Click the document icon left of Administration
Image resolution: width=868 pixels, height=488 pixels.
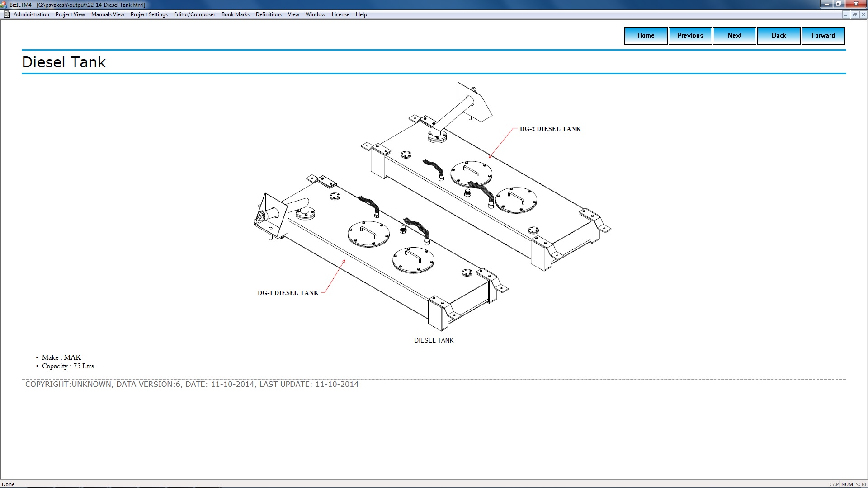click(x=7, y=14)
